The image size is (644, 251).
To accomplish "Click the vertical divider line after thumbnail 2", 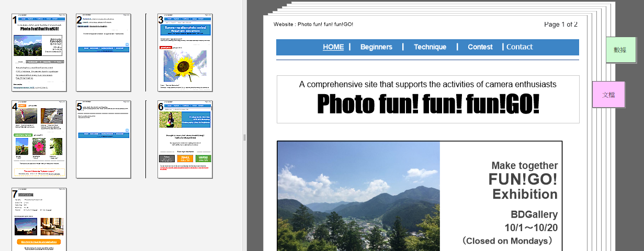I will (146, 52).
